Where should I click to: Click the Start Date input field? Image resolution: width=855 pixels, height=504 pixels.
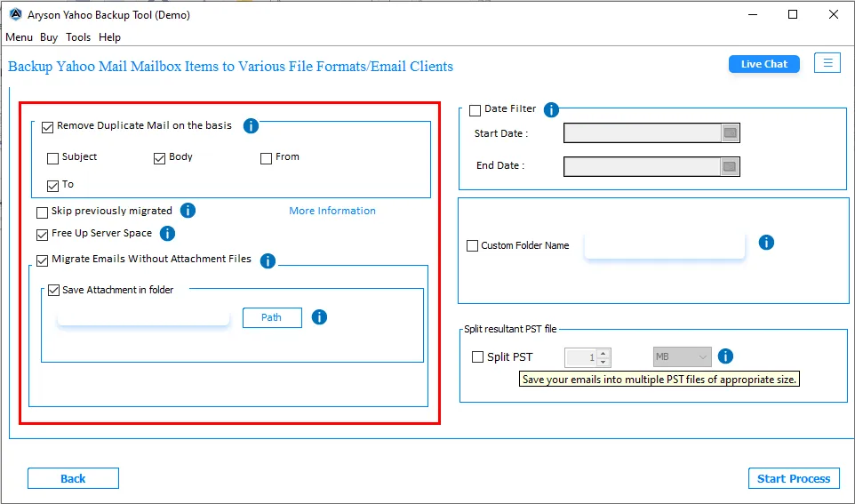pyautogui.click(x=643, y=133)
